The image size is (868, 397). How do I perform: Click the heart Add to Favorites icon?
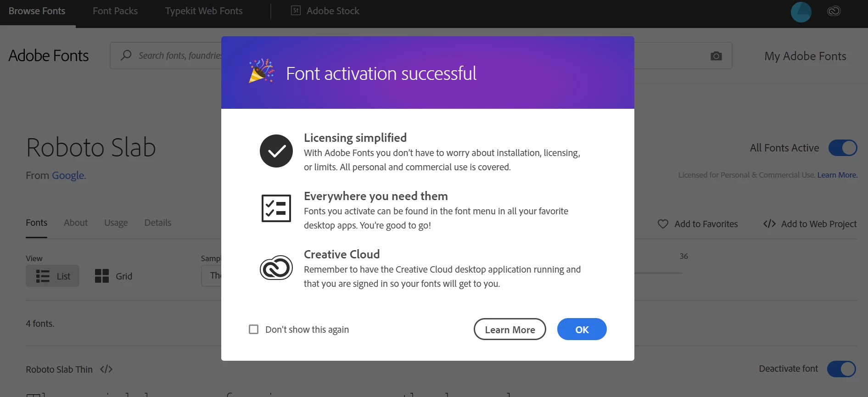pyautogui.click(x=663, y=224)
